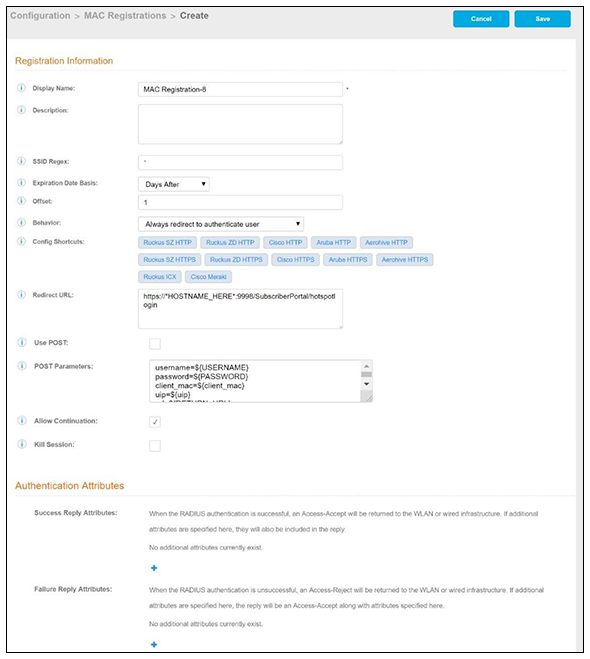This screenshot has width=590, height=659.
Task: Add a Failure Reply attribute with plus icon
Action: (x=154, y=644)
